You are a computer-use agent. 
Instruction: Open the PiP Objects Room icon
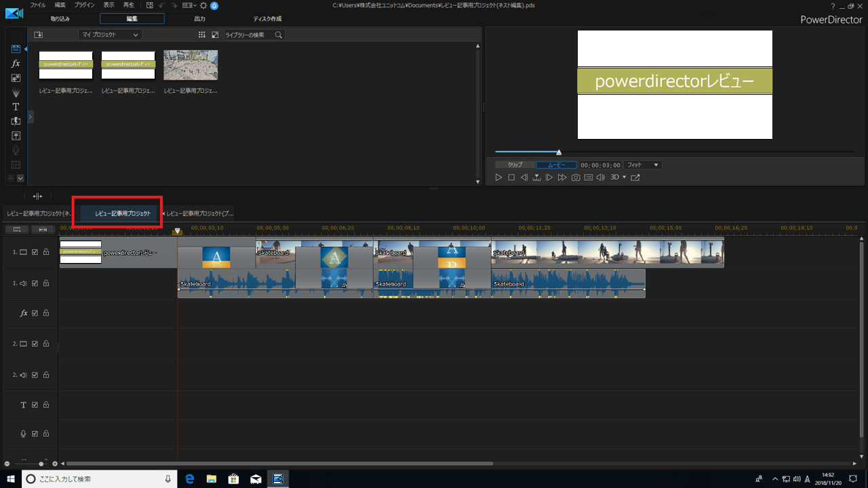16,78
